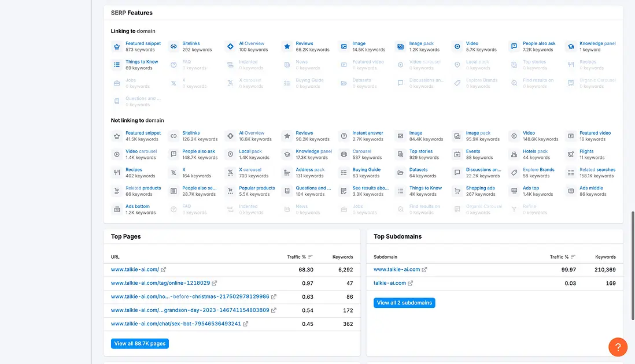Screen dimensions: 635x364
Task: Click Knowledge panel icon with 1 keyword
Action: [571, 46]
